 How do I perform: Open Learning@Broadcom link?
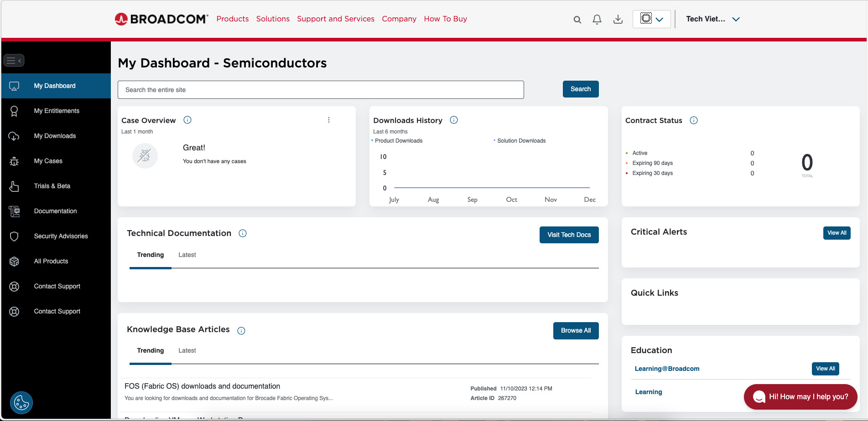(x=667, y=369)
